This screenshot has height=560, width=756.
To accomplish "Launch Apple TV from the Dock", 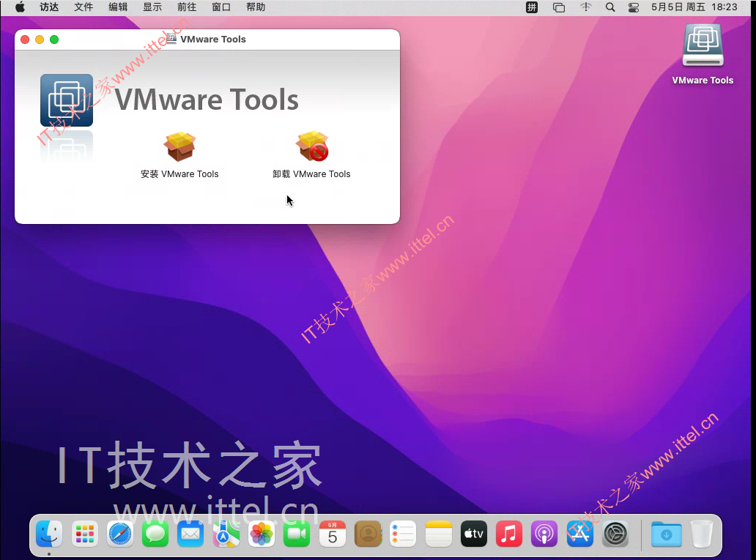I will click(x=473, y=534).
